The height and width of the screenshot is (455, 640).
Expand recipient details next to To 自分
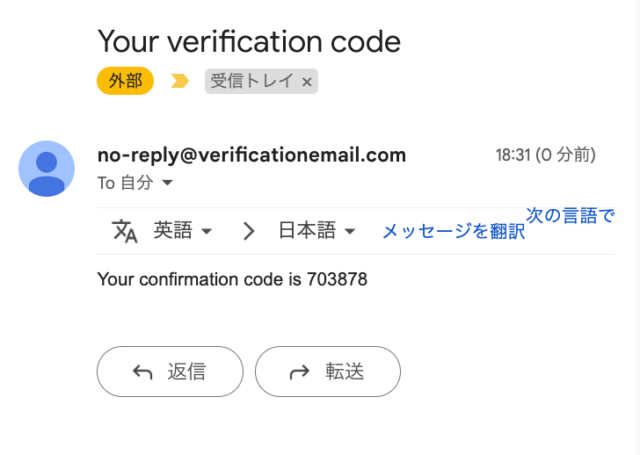pyautogui.click(x=167, y=182)
